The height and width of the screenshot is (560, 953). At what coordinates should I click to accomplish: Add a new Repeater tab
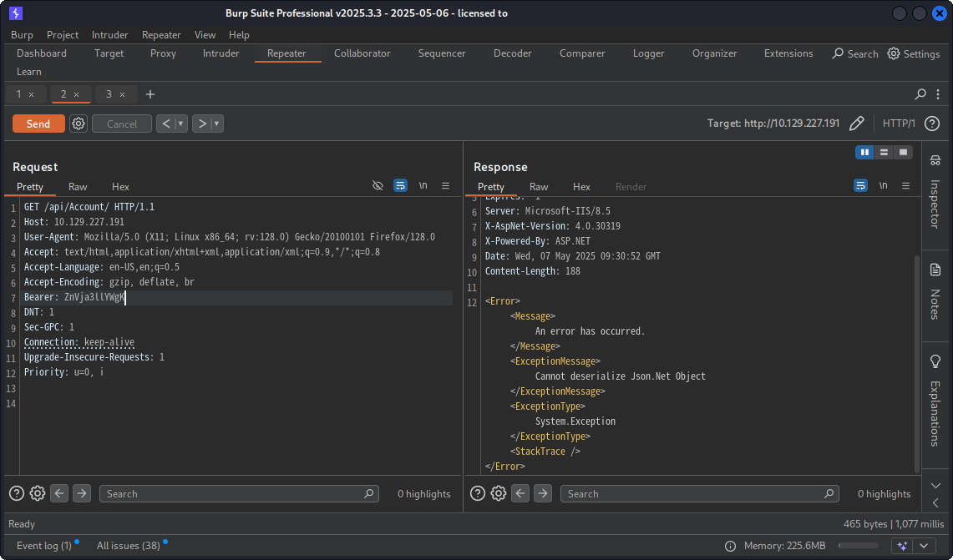150,94
